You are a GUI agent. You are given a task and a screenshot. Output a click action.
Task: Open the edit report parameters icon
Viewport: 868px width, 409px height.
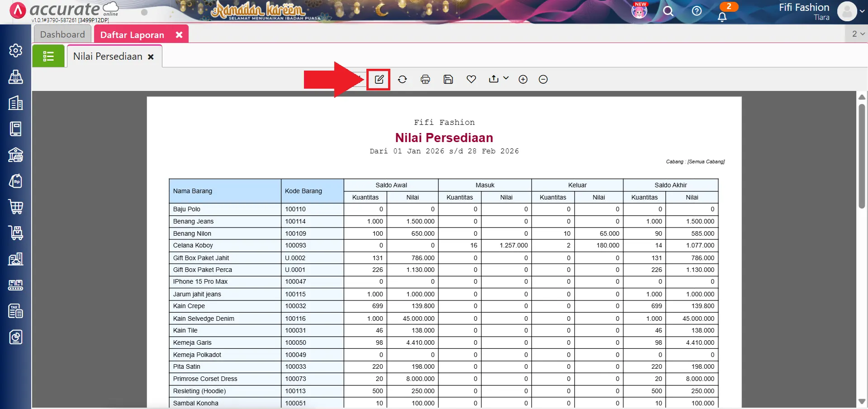tap(379, 79)
